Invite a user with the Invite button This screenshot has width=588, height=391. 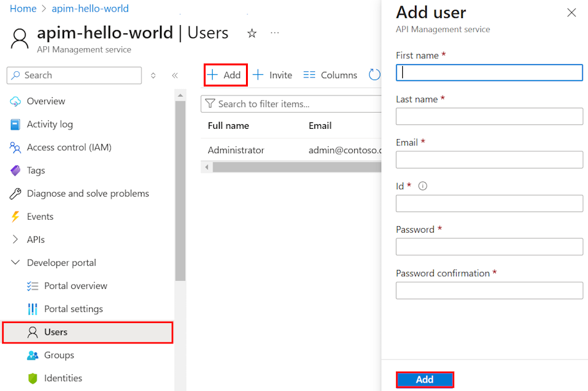(272, 74)
